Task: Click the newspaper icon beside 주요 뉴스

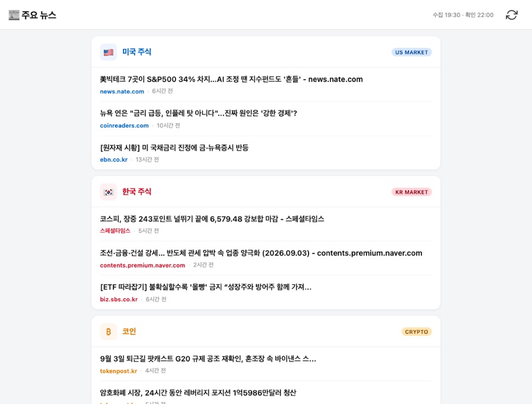Action: [14, 15]
